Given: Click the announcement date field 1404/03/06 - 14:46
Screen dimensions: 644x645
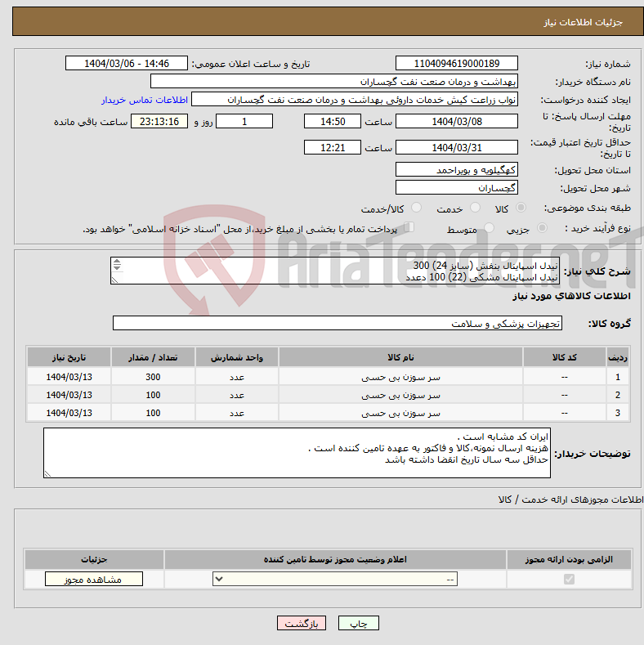Looking at the screenshot, I should point(126,63).
